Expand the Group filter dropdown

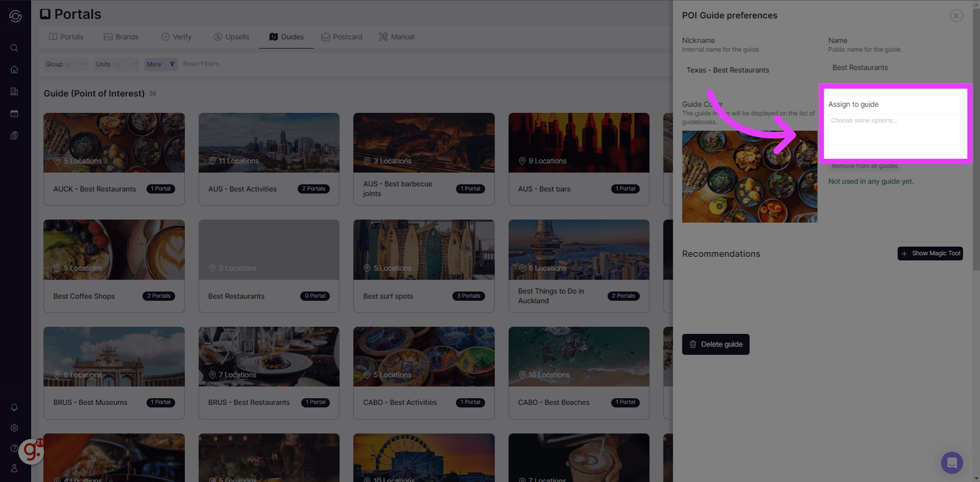[x=65, y=64]
